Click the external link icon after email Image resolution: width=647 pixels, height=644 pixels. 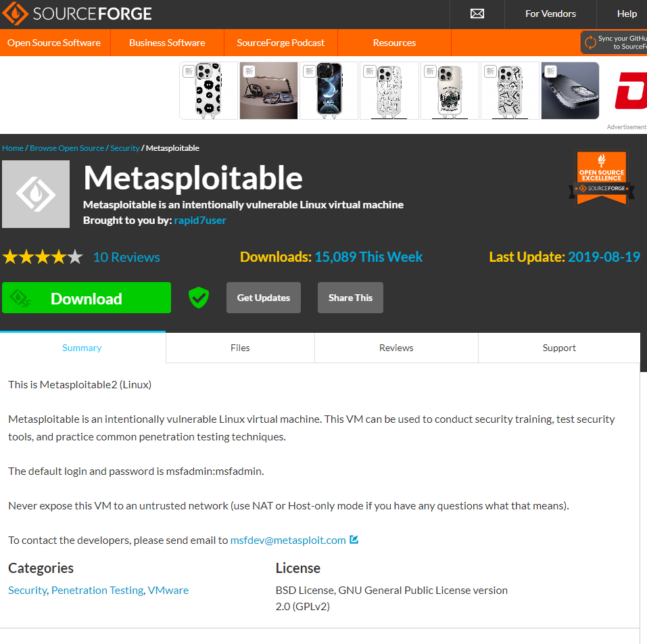pos(354,540)
